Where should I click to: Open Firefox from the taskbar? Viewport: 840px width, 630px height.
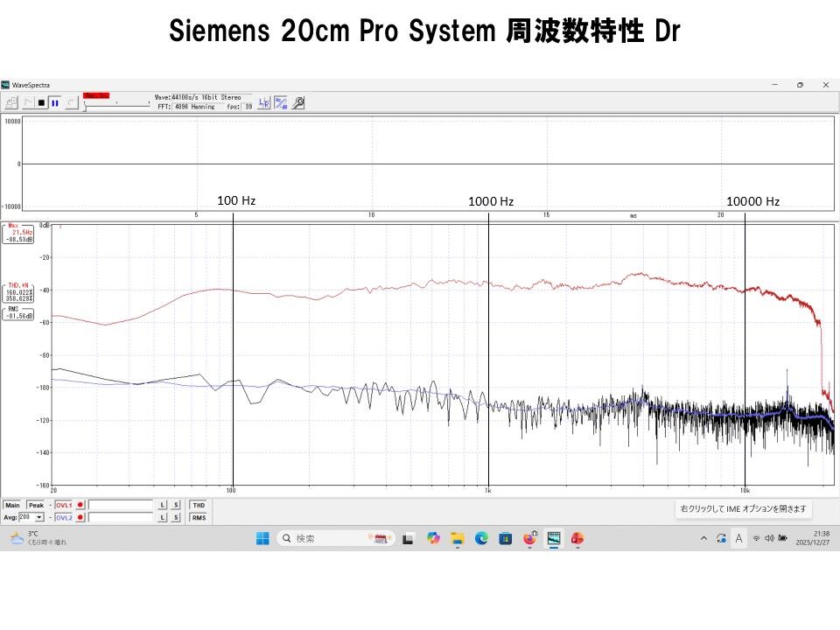pos(530,538)
